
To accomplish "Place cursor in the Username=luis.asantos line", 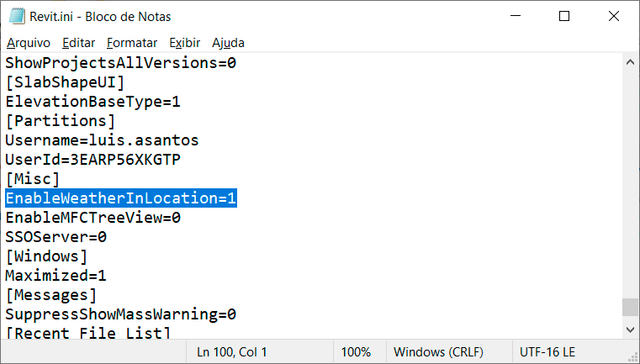I will coord(102,140).
